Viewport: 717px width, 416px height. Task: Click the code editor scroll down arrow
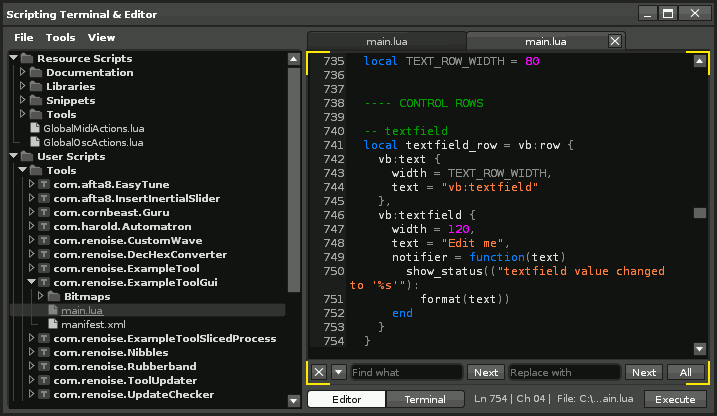click(x=700, y=349)
